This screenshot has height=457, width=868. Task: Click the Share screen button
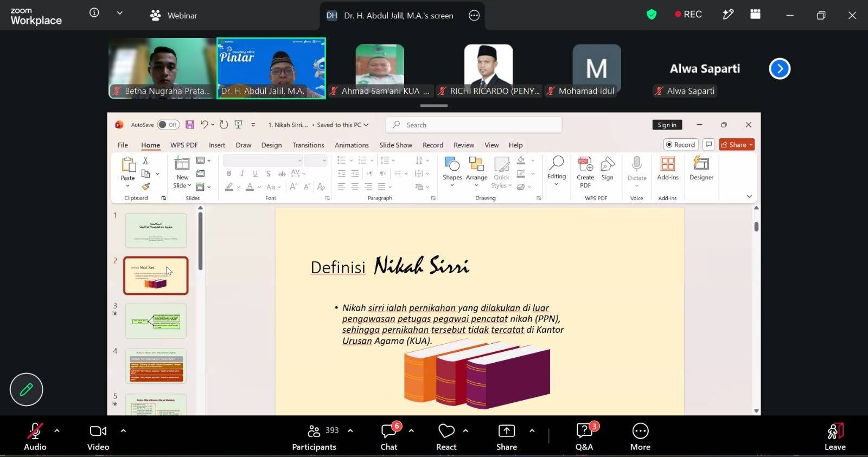coord(507,436)
